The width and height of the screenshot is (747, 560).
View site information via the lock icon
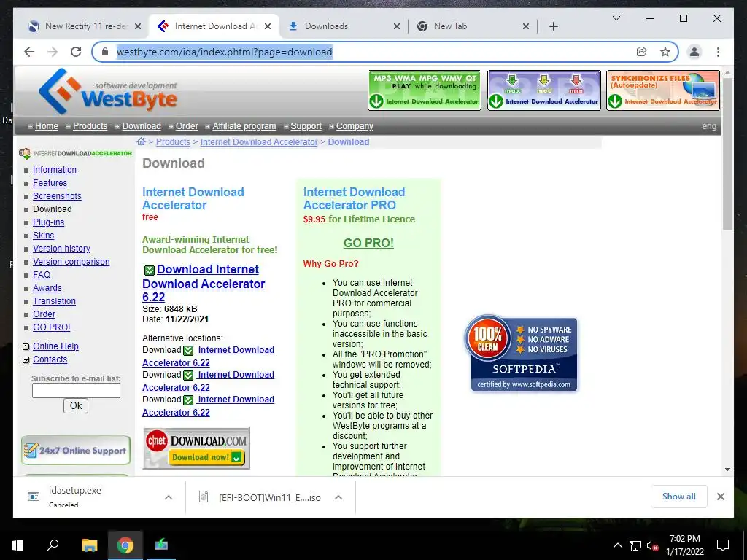(x=105, y=52)
